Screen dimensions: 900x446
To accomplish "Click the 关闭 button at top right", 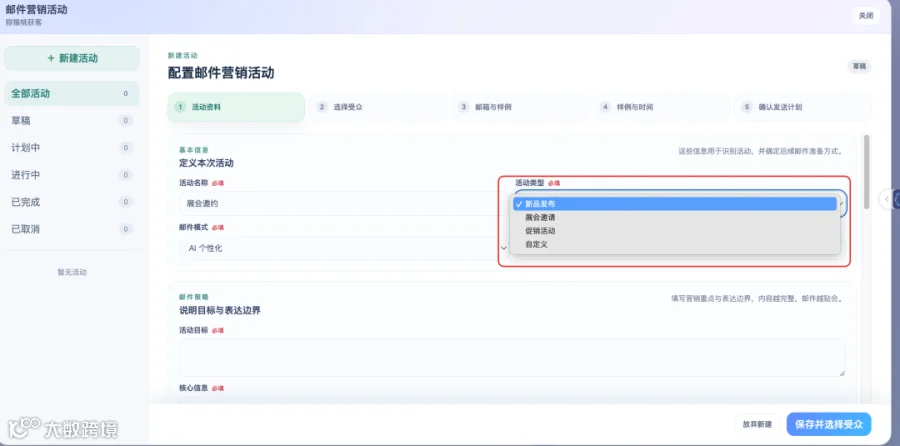I will coord(866,16).
